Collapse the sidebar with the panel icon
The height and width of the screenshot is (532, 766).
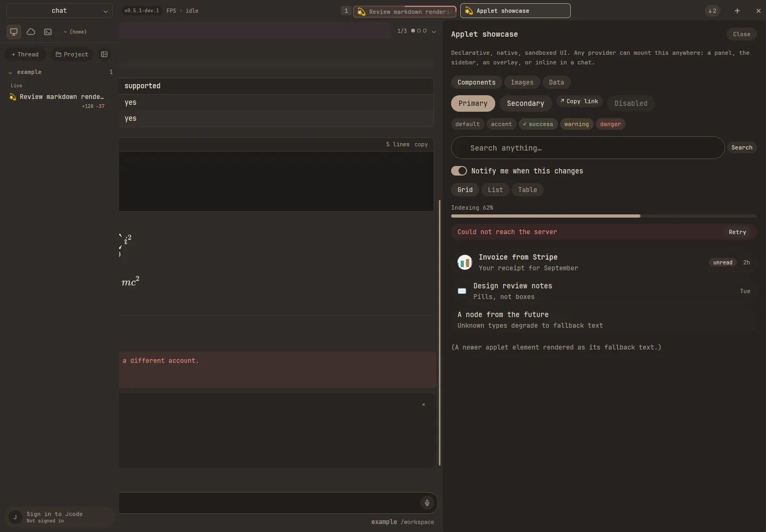(x=104, y=54)
